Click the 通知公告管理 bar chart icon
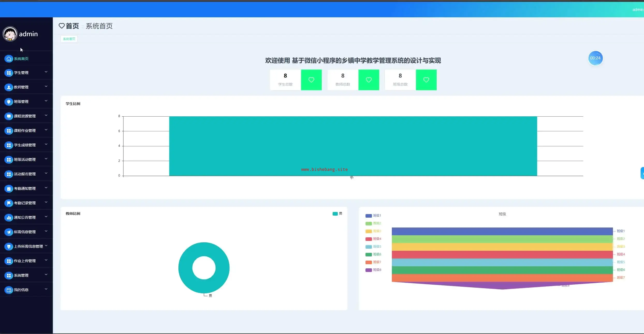Screen dimensions: 644x334 click(9, 217)
